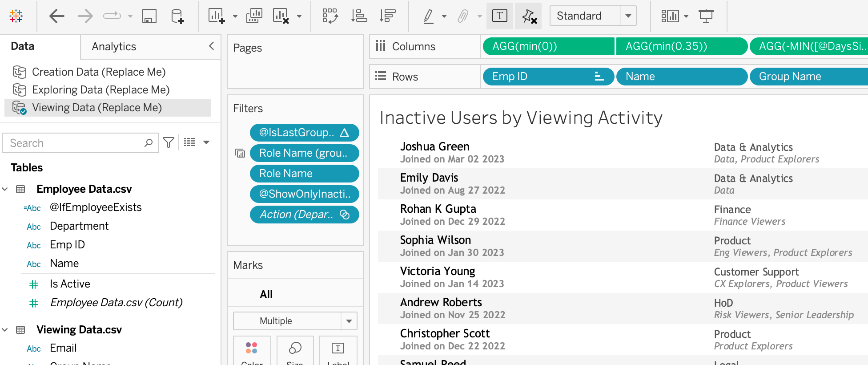Select the Data pane tab
The image size is (868, 365).
pyautogui.click(x=23, y=46)
